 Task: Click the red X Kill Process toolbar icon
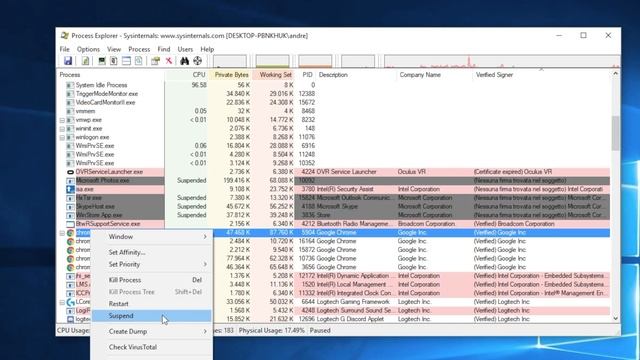coord(169,61)
